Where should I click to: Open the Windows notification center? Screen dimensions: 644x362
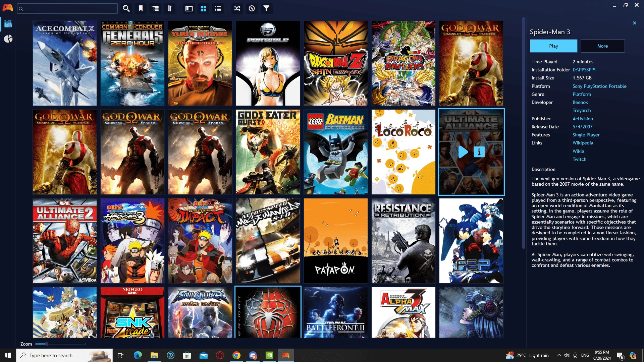tap(620, 356)
